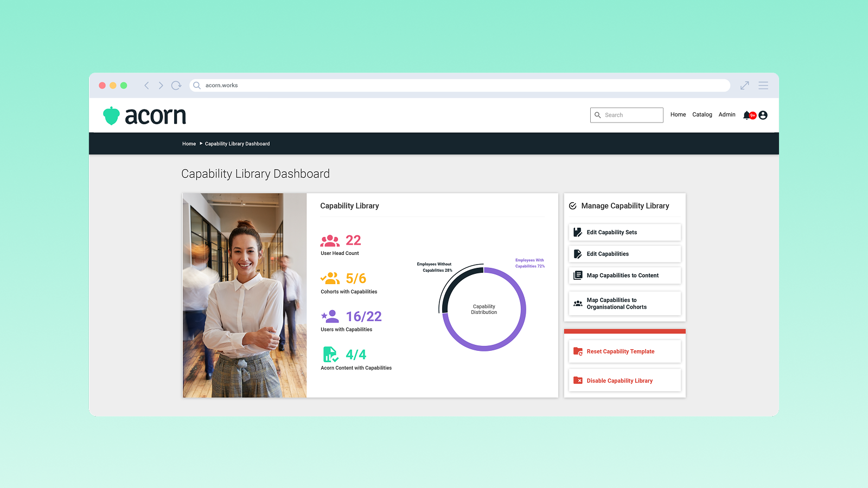Select Admin in the top navigation
The height and width of the screenshot is (488, 868).
click(x=727, y=115)
